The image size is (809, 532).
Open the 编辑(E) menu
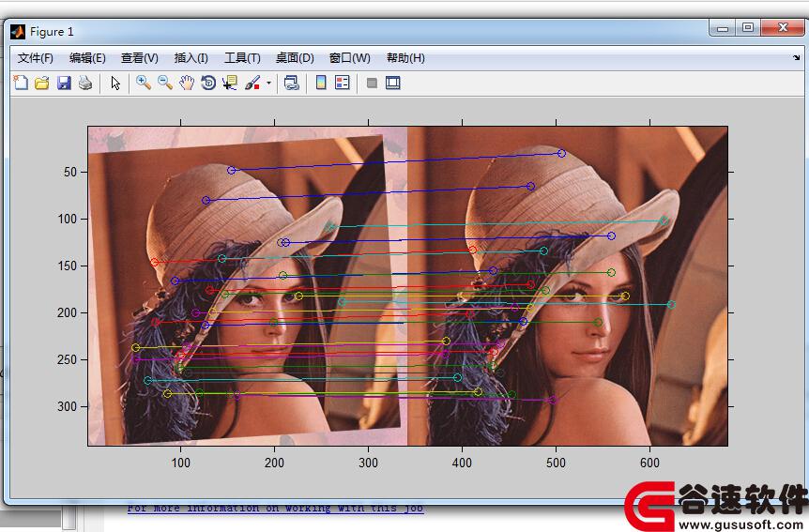click(x=87, y=58)
